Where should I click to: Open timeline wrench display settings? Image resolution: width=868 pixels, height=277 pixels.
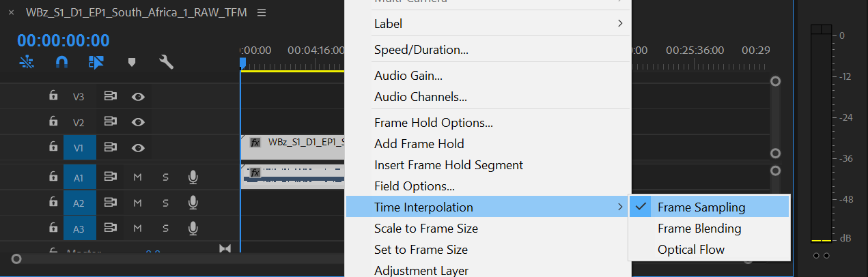click(166, 63)
